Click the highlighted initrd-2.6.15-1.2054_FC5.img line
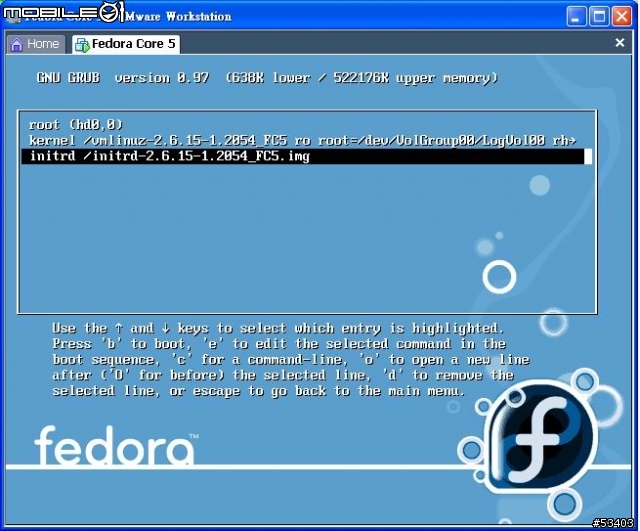Viewport: 640px width, 531px height. click(x=307, y=156)
